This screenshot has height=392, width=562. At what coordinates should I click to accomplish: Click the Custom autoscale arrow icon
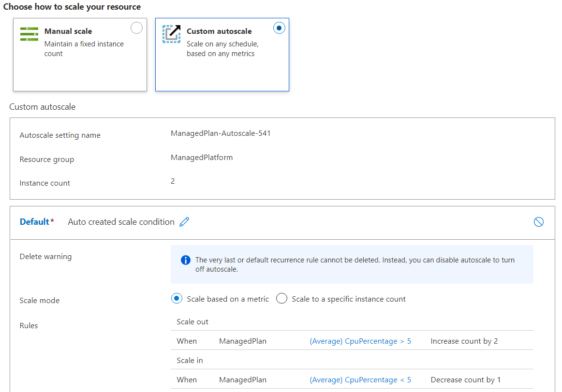(171, 34)
